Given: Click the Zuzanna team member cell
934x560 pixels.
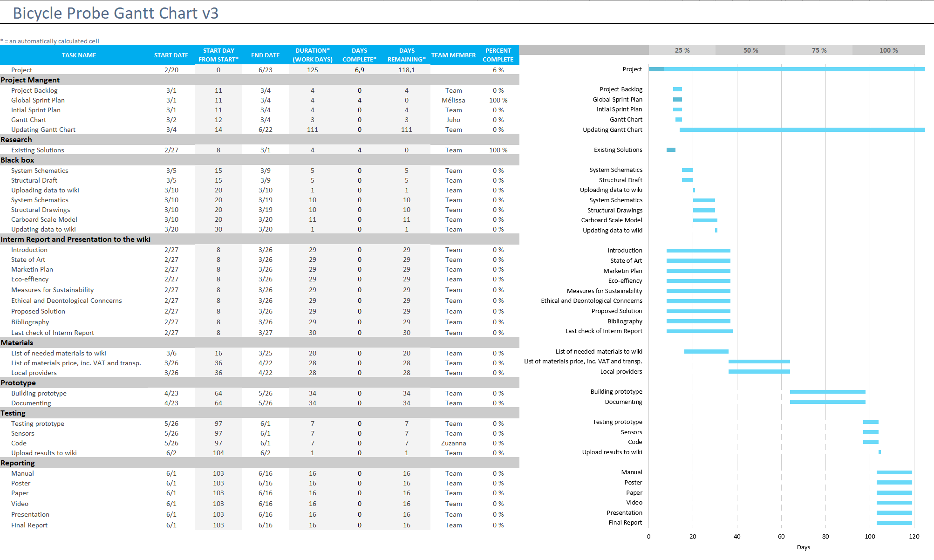Looking at the screenshot, I should (x=453, y=443).
